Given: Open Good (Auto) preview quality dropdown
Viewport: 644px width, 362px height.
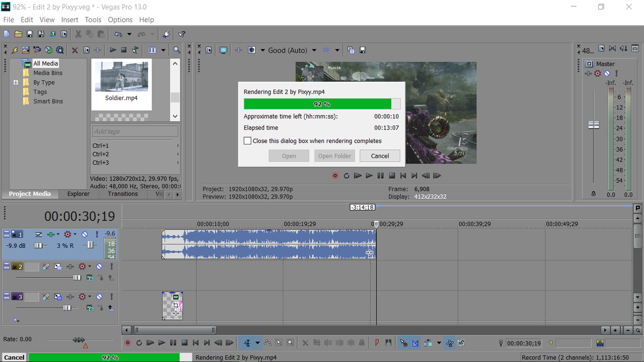Looking at the screenshot, I should [314, 50].
